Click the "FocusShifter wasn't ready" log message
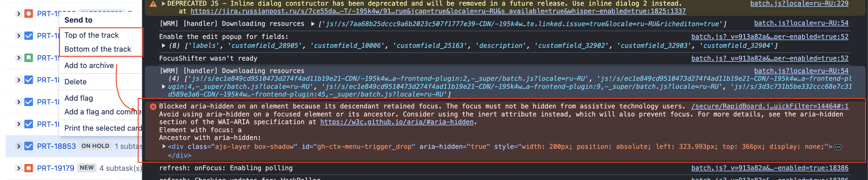Viewport: 868px width, 180px height. tap(208, 58)
